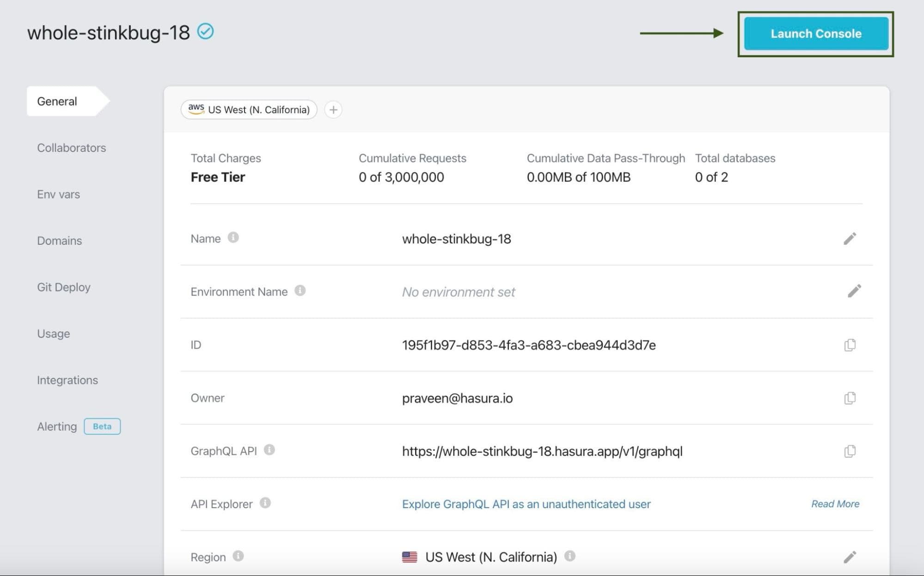924x576 pixels.
Task: Open the Env vars tab
Action: [x=59, y=194]
